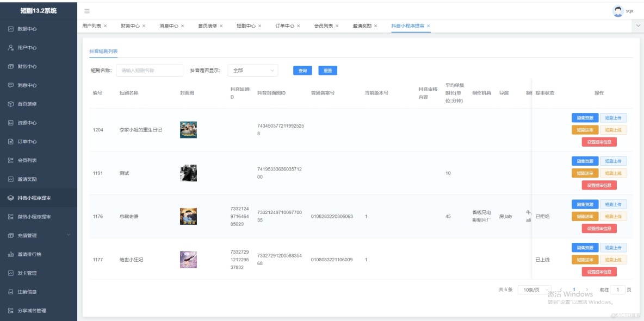Switch to the 短剧中心 tab
The height and width of the screenshot is (321, 644).
click(246, 24)
